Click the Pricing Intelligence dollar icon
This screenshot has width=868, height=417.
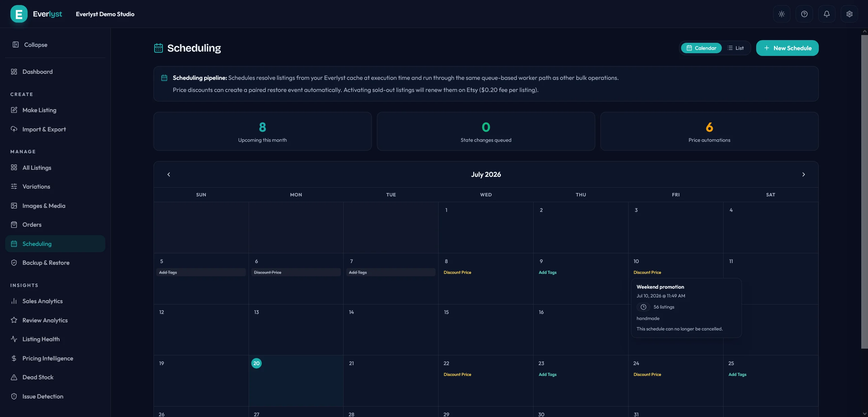coord(14,358)
